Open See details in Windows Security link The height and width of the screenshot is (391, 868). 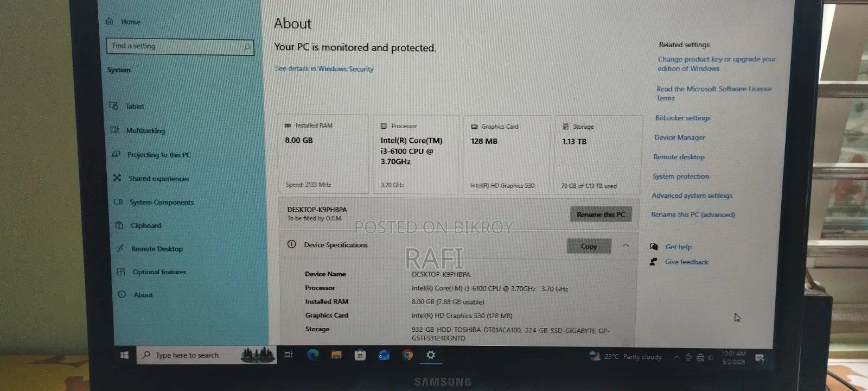[324, 69]
